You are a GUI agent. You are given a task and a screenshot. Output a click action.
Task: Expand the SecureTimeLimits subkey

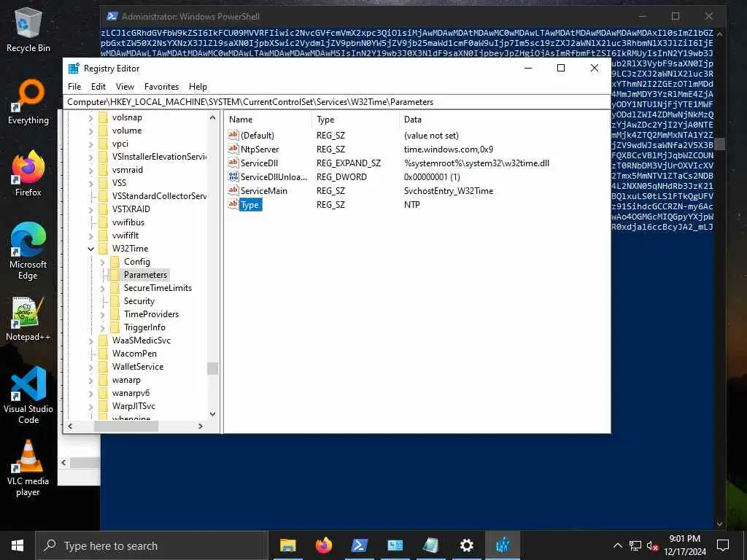tap(102, 288)
